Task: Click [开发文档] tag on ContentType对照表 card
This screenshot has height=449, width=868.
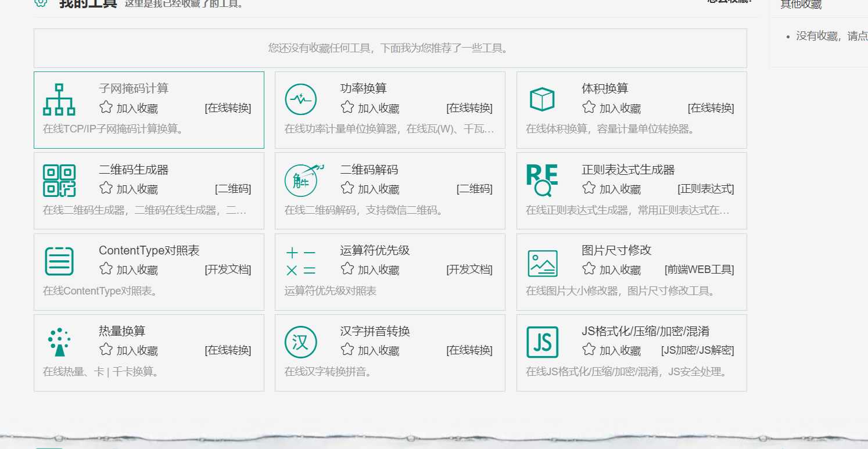Action: point(228,270)
